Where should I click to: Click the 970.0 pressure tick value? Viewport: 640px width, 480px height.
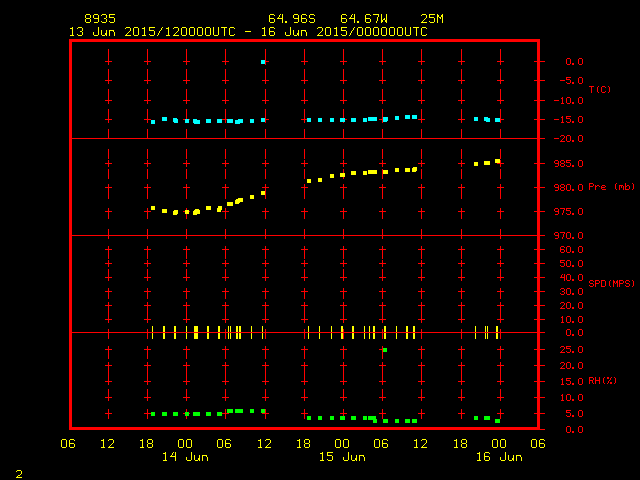[569, 236]
